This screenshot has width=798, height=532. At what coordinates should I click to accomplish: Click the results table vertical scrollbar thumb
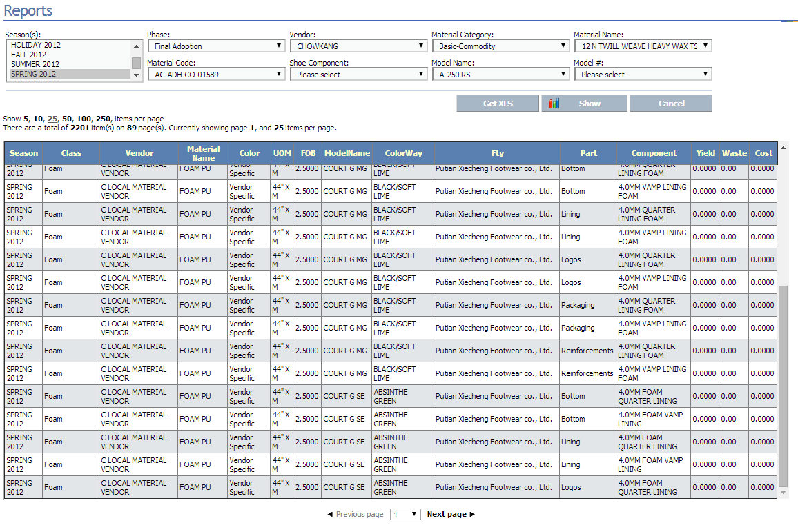(784, 386)
